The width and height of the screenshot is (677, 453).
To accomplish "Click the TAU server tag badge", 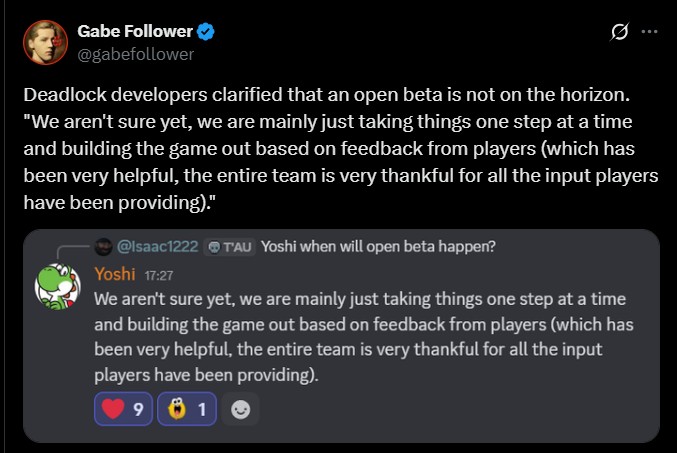I will (x=229, y=247).
